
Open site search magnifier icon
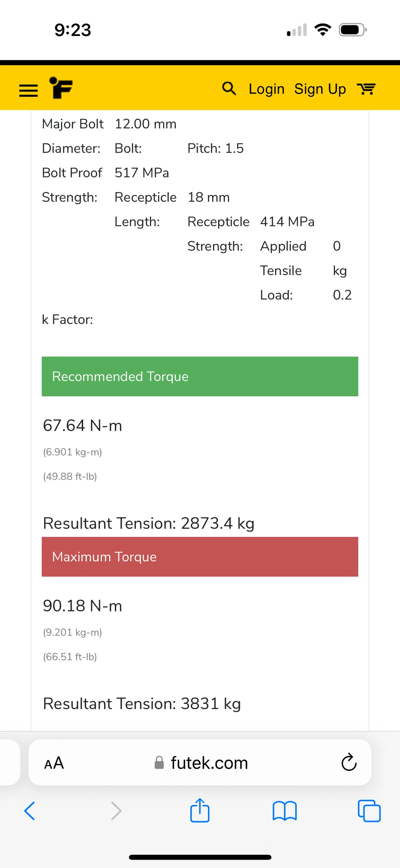(229, 88)
